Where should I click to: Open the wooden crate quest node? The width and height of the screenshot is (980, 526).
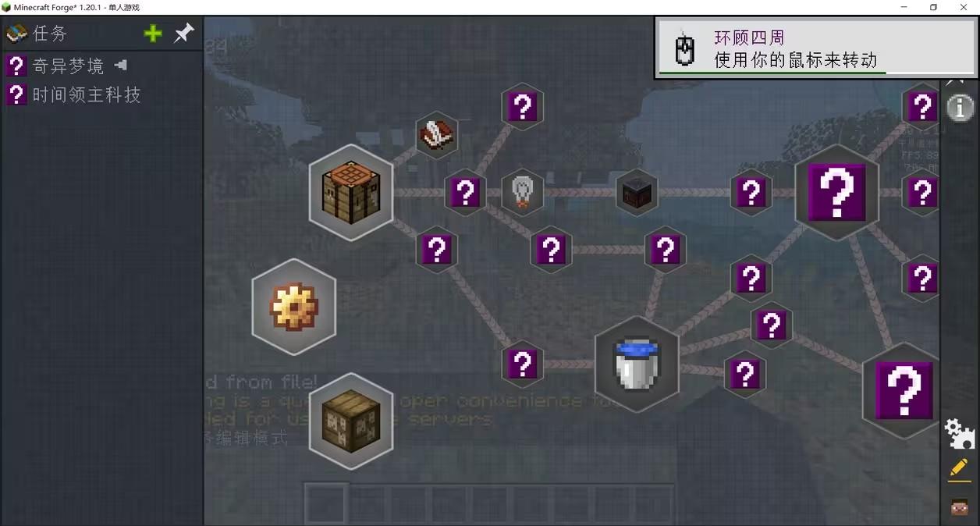(x=350, y=421)
